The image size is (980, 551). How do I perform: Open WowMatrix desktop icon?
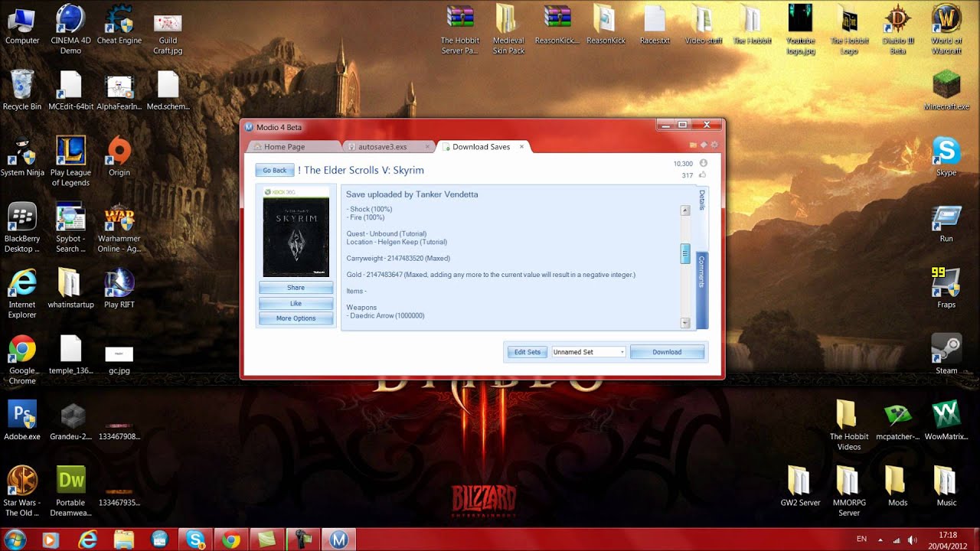946,420
